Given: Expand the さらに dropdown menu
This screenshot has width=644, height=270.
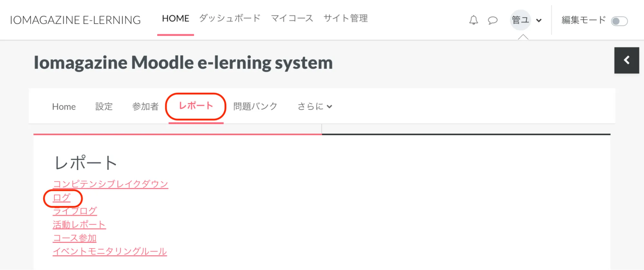Looking at the screenshot, I should pos(314,106).
